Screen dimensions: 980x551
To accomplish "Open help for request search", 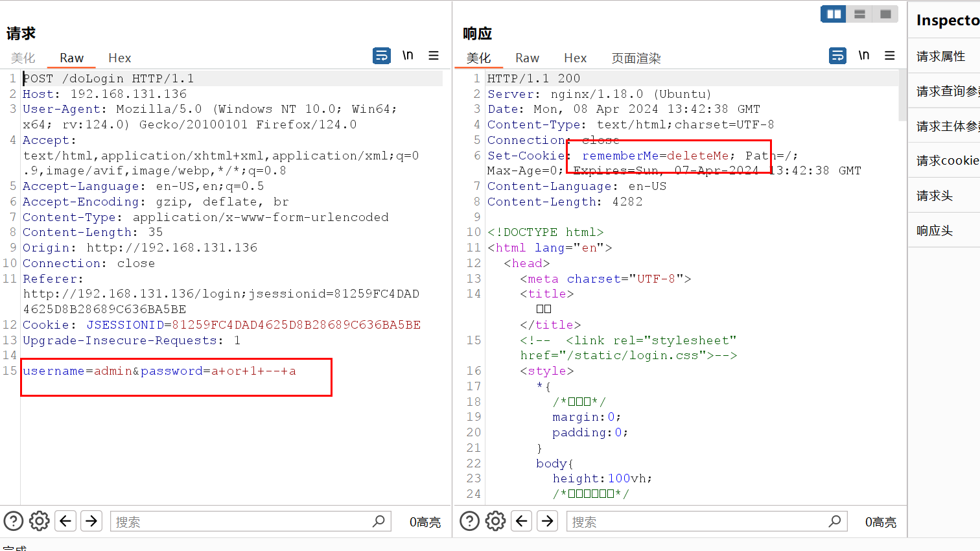I will point(14,521).
